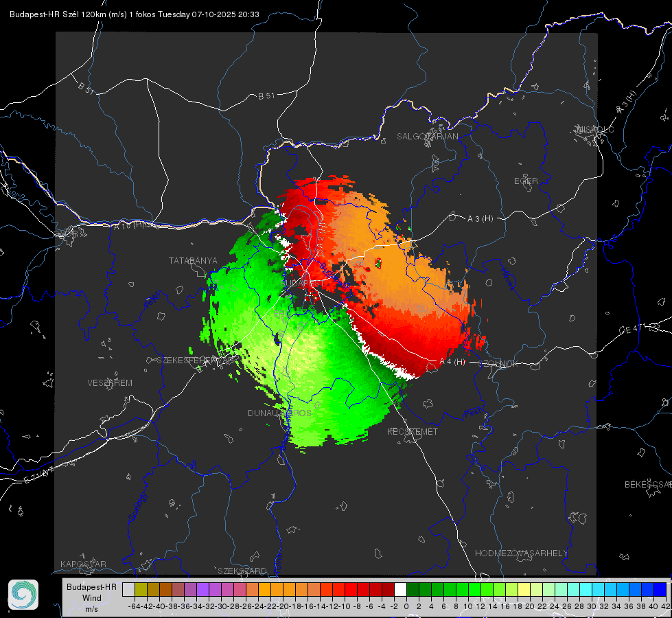Click the pale yellow swatch between 18 and 20
672x618 pixels.
point(524,589)
